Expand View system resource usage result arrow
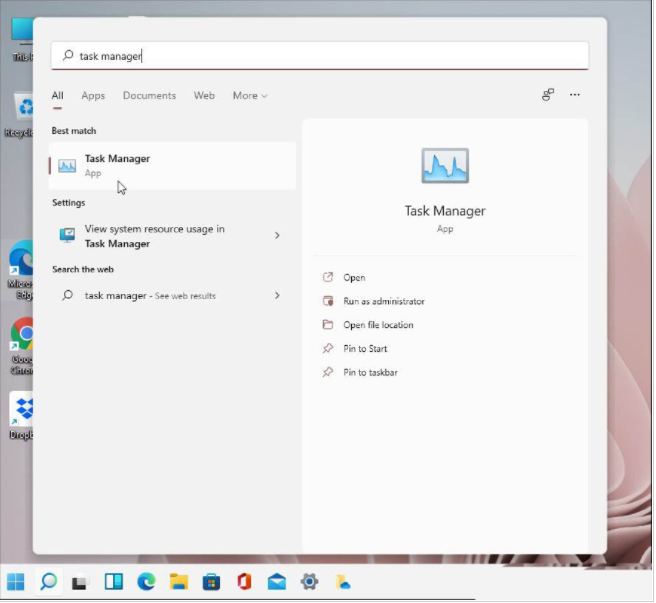 click(277, 236)
